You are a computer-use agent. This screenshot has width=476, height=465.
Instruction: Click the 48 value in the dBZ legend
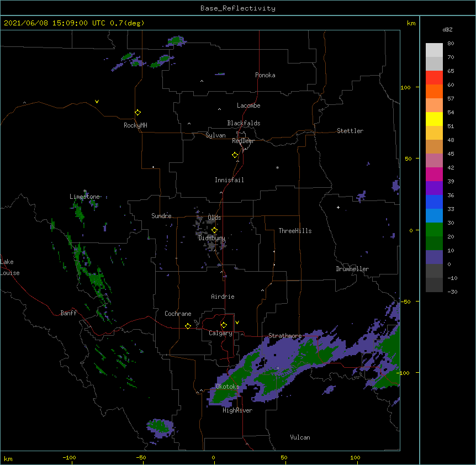[451, 140]
